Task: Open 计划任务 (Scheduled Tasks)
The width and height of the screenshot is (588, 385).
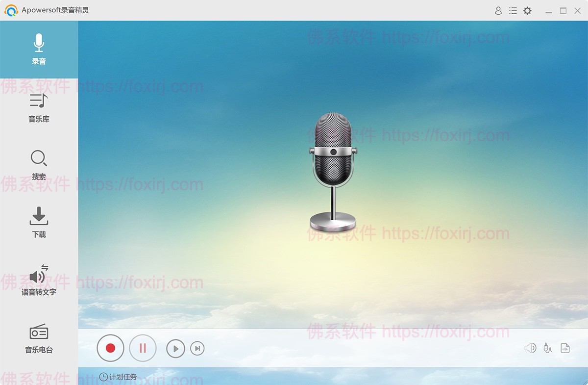Action: (118, 377)
